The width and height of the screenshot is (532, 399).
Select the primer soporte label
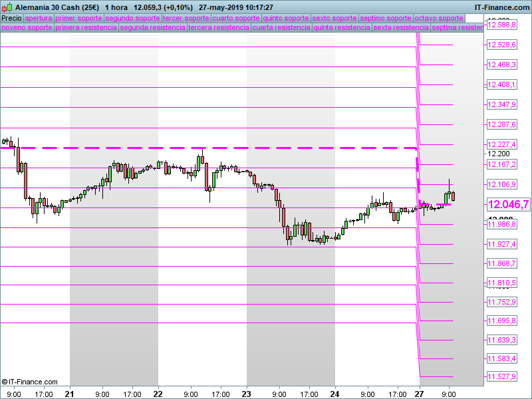coord(78,18)
